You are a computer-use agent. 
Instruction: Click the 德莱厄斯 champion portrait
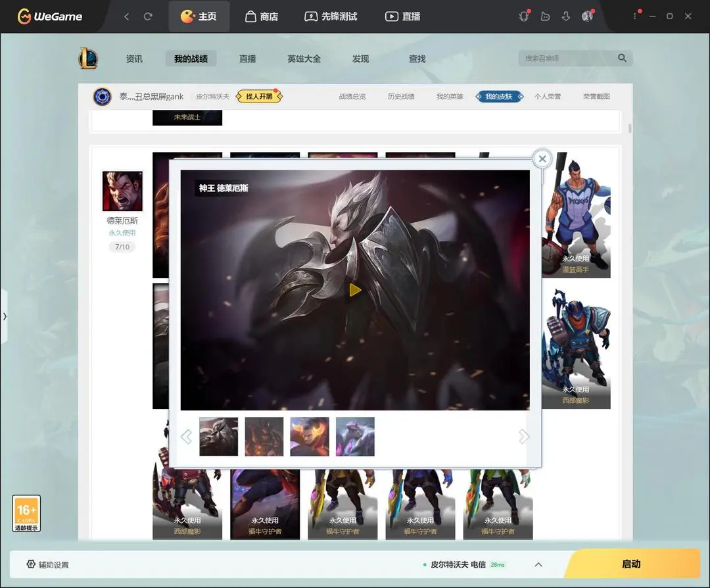pos(122,191)
